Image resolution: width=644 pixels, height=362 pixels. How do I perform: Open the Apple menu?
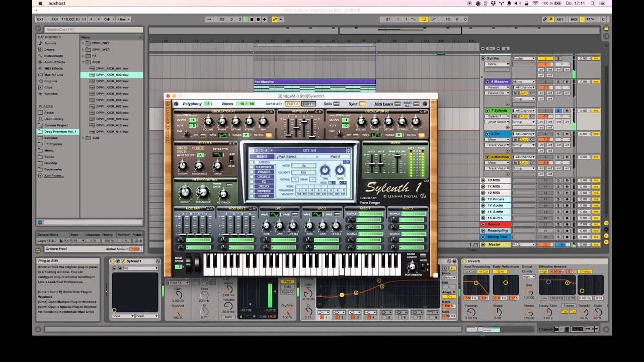40,3
